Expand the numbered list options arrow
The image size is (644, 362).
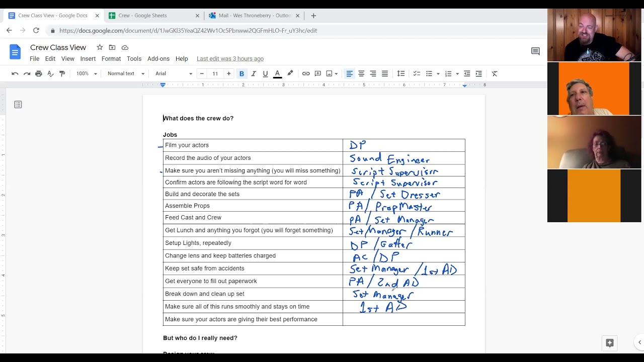coord(457,73)
